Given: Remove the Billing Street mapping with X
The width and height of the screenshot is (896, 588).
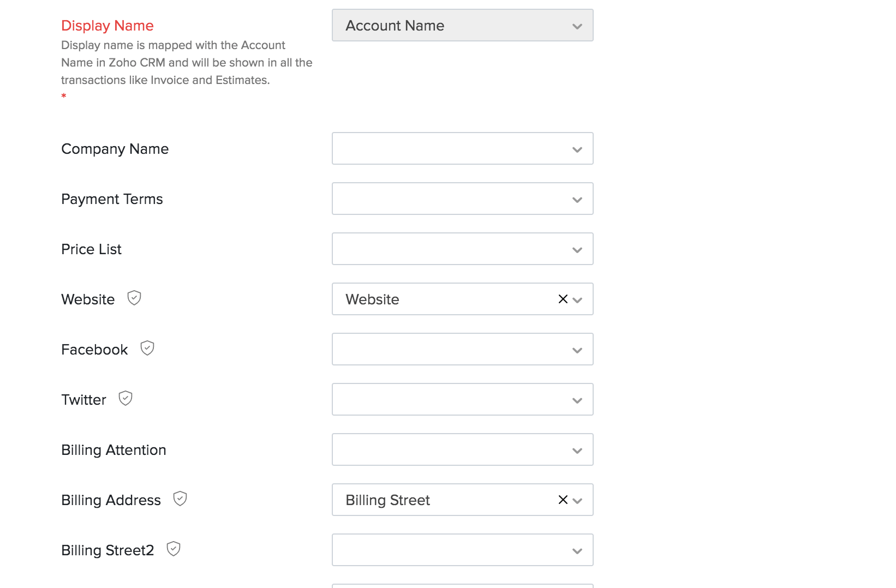Looking at the screenshot, I should click(563, 500).
